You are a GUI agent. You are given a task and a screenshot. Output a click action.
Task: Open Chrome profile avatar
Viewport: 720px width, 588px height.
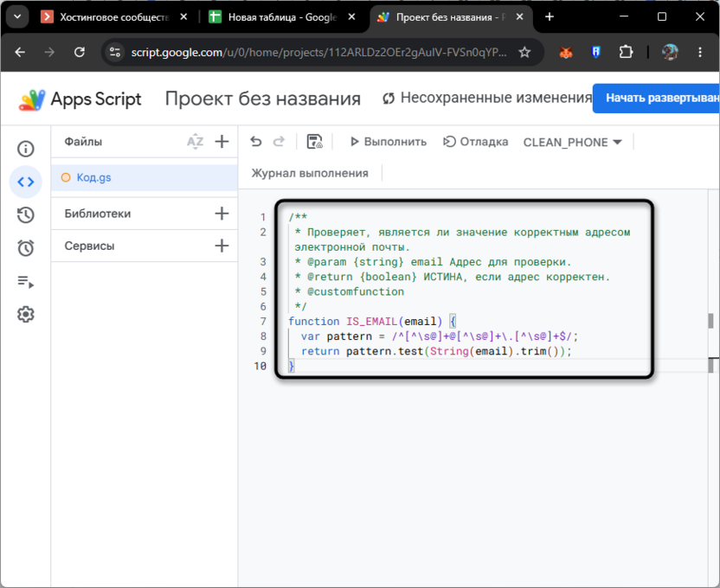click(x=670, y=52)
